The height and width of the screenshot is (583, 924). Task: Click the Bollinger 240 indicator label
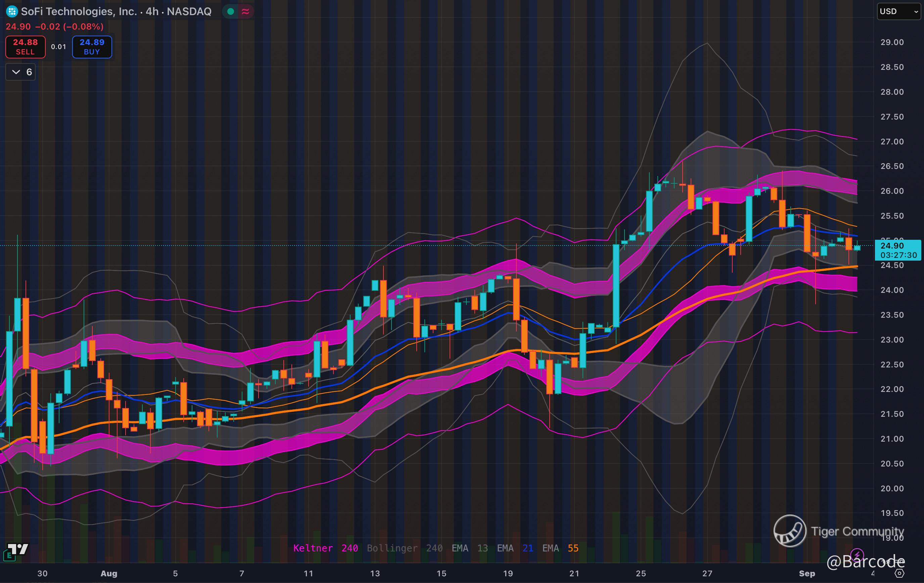pyautogui.click(x=405, y=548)
